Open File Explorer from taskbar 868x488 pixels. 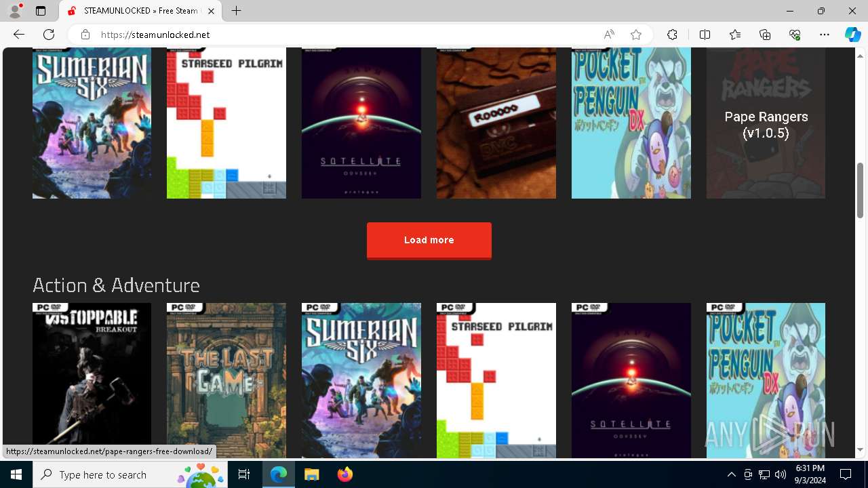[311, 474]
